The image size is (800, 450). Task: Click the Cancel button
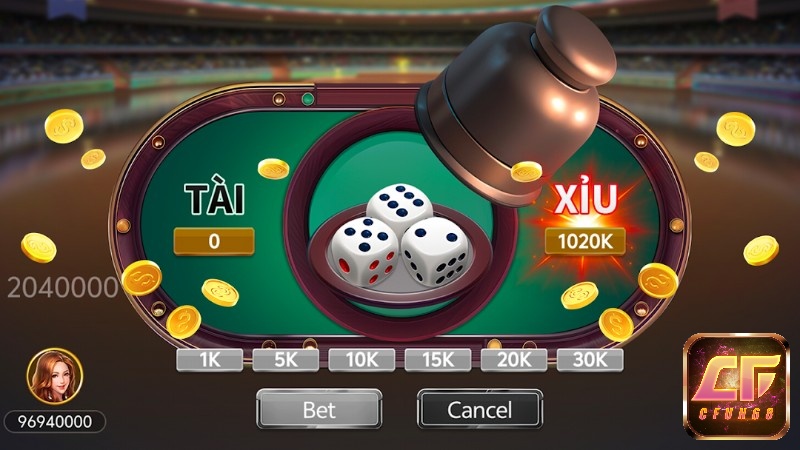(x=480, y=409)
